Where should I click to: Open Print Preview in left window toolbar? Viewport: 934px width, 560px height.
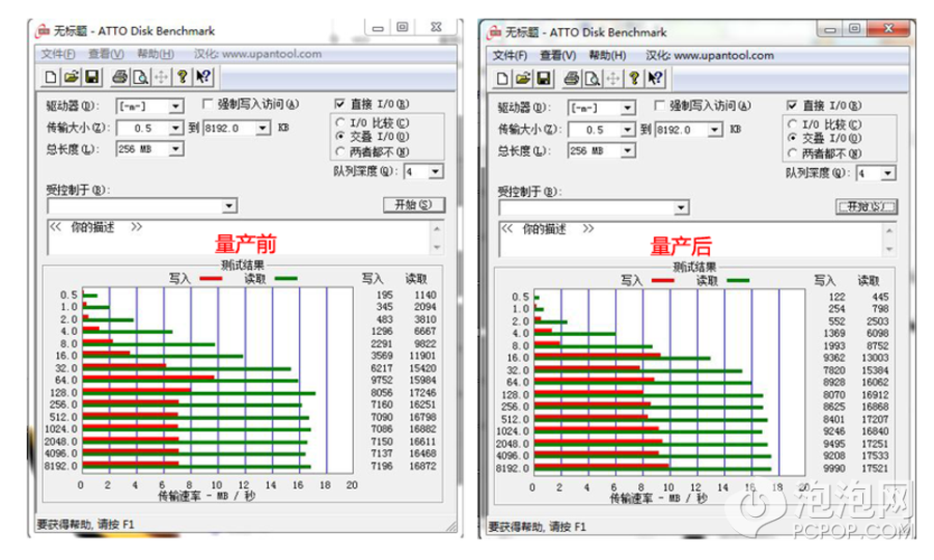pos(141,77)
